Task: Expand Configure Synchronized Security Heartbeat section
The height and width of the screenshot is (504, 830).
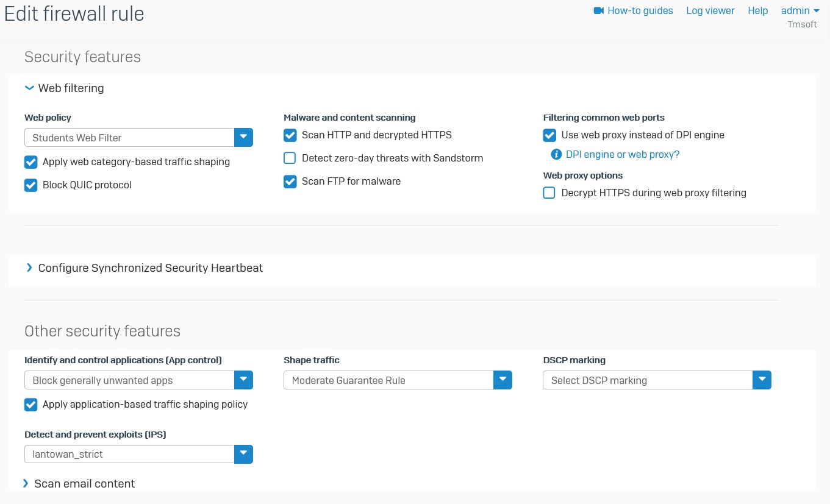Action: coord(29,268)
